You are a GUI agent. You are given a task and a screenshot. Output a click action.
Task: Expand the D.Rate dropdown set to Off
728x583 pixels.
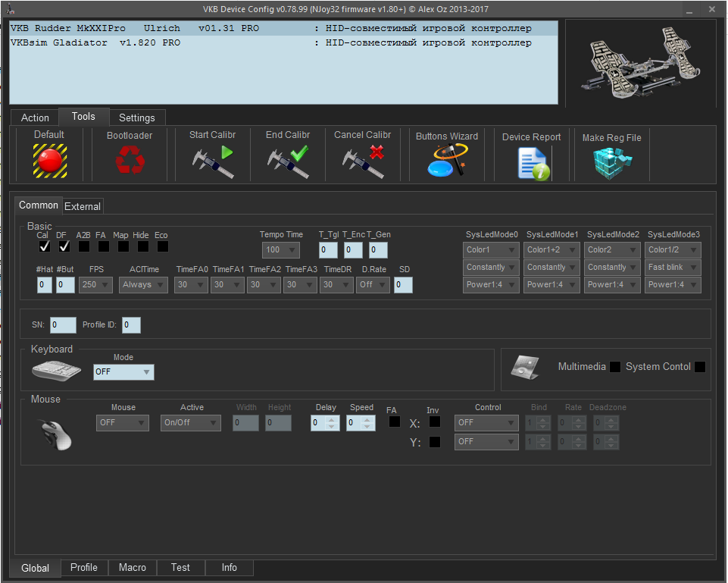[x=373, y=285]
